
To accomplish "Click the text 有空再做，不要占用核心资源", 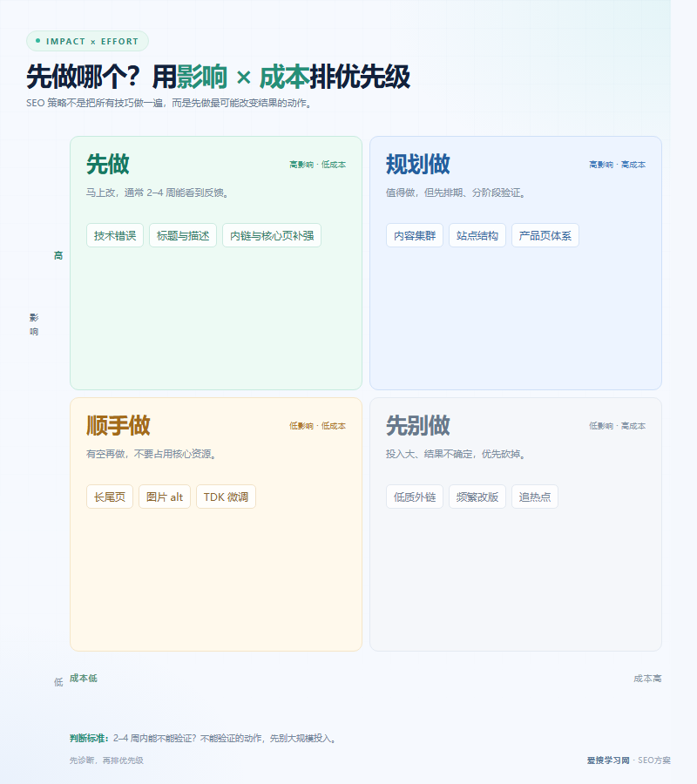I will [151, 454].
